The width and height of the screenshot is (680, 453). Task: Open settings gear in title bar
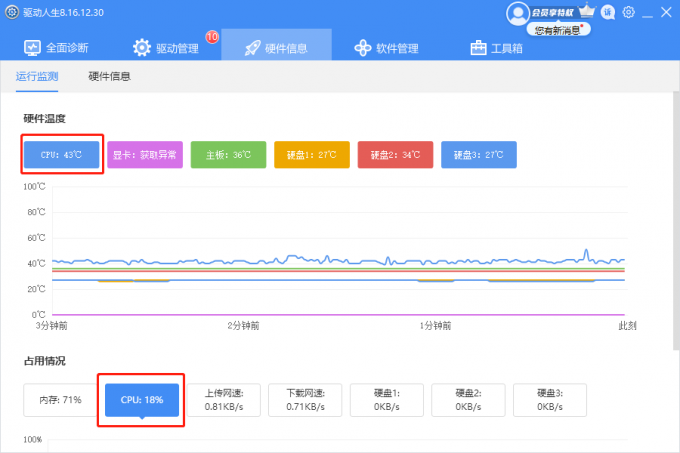tap(628, 12)
